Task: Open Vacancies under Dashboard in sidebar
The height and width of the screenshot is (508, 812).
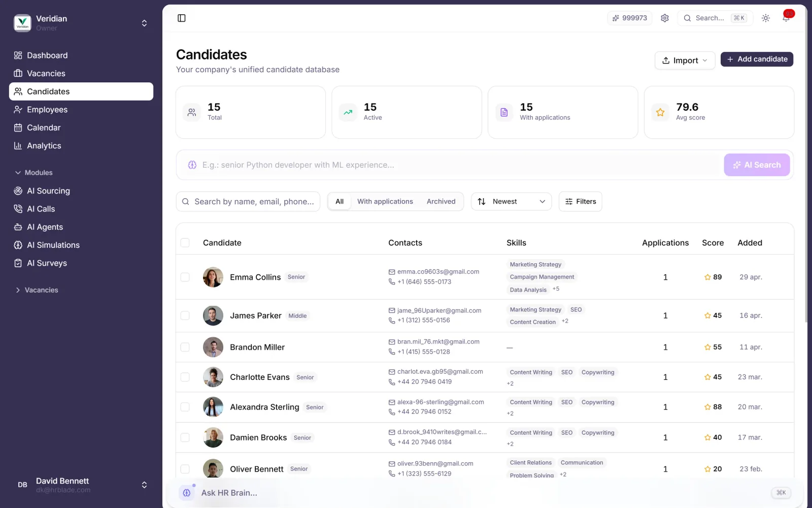Action: click(81, 74)
